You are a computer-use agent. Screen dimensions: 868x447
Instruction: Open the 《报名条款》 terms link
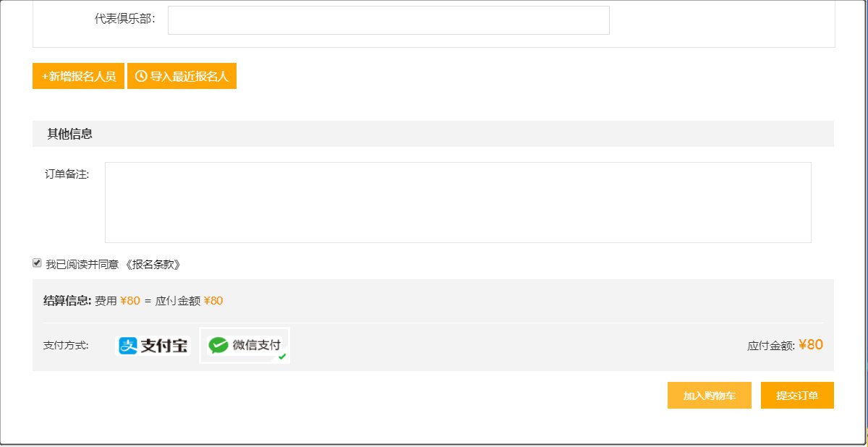[x=152, y=265]
